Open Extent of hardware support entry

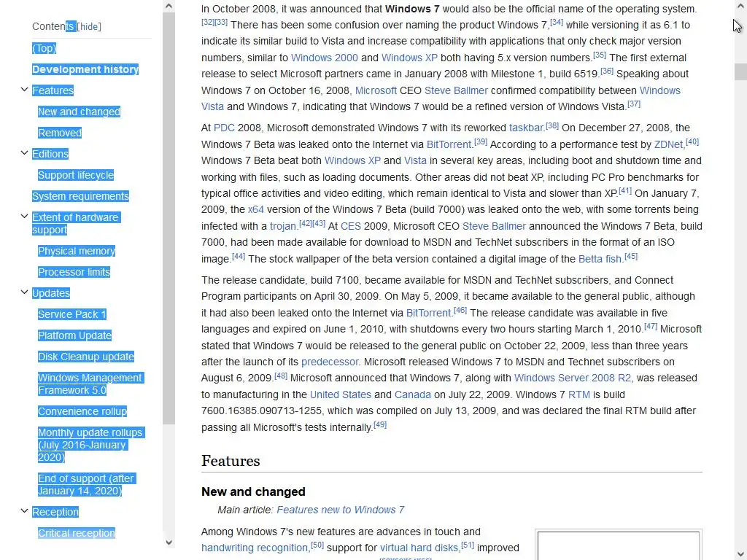(x=76, y=223)
